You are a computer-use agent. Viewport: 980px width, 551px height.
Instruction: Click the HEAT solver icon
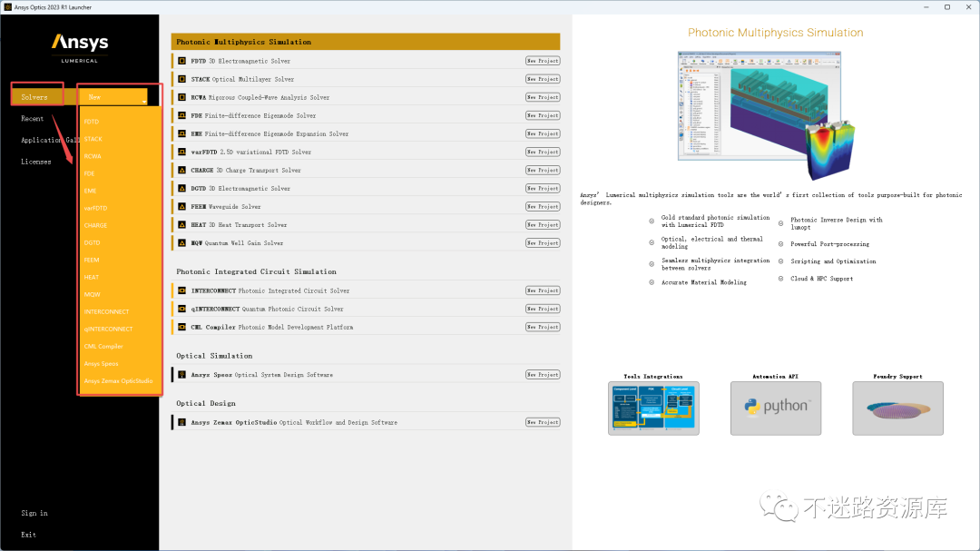(x=181, y=224)
